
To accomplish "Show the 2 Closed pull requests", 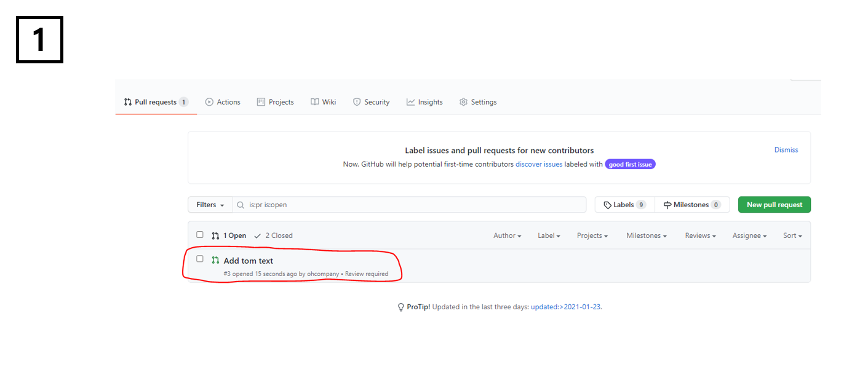I will 273,235.
